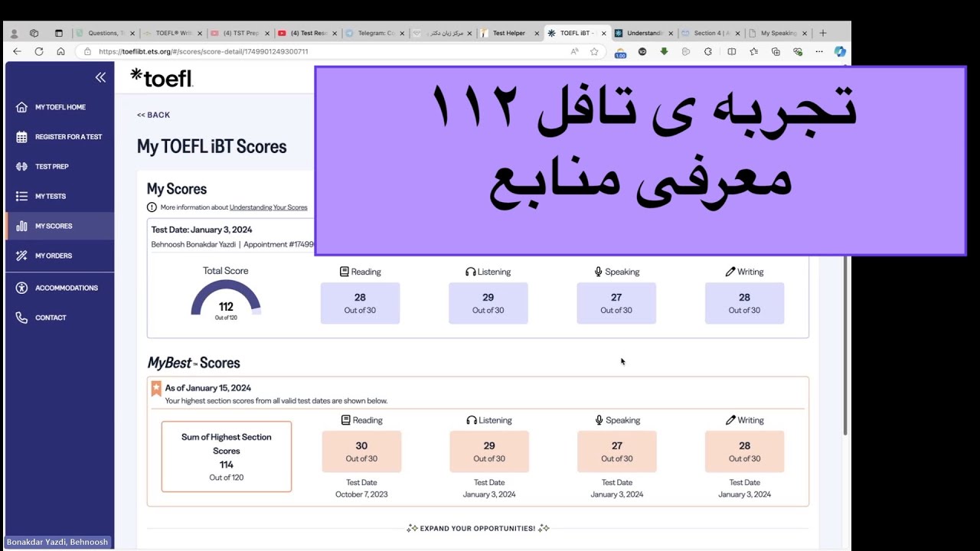Open My Tests in the sidebar
This screenshot has width=980, height=551.
click(59, 197)
